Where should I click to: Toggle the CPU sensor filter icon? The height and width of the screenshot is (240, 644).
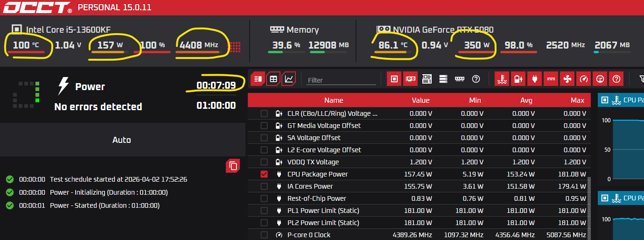(x=394, y=79)
